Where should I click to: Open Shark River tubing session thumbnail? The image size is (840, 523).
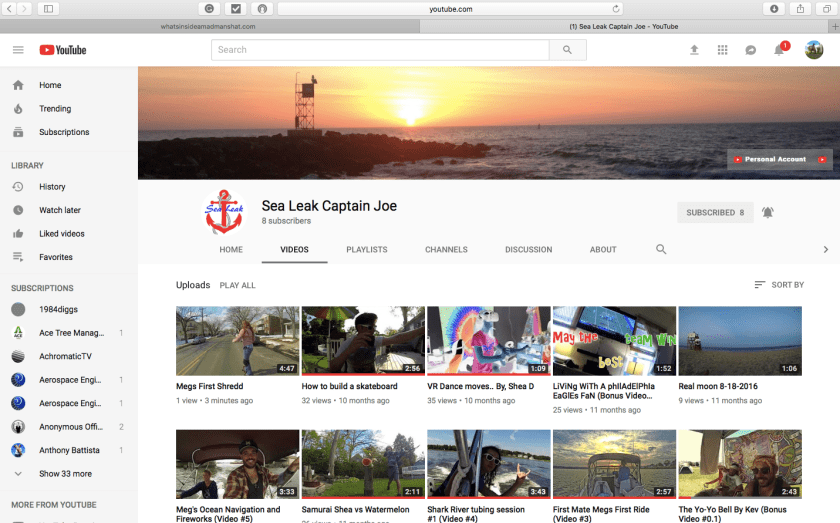tap(489, 464)
